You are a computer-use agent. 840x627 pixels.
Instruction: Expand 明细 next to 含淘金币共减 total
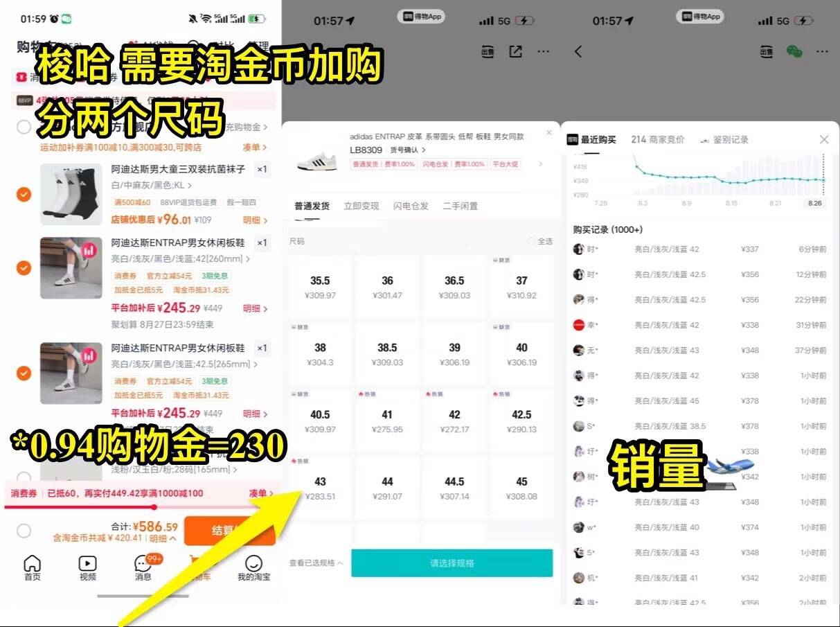[x=163, y=538]
